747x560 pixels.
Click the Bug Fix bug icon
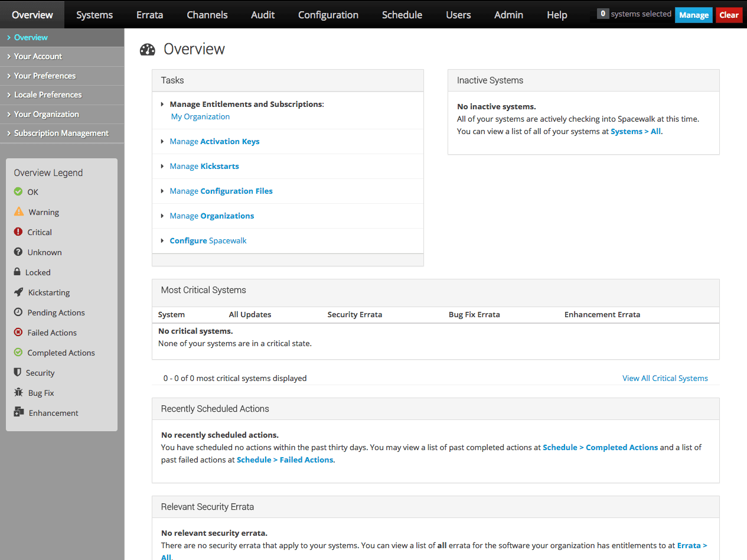(x=18, y=393)
